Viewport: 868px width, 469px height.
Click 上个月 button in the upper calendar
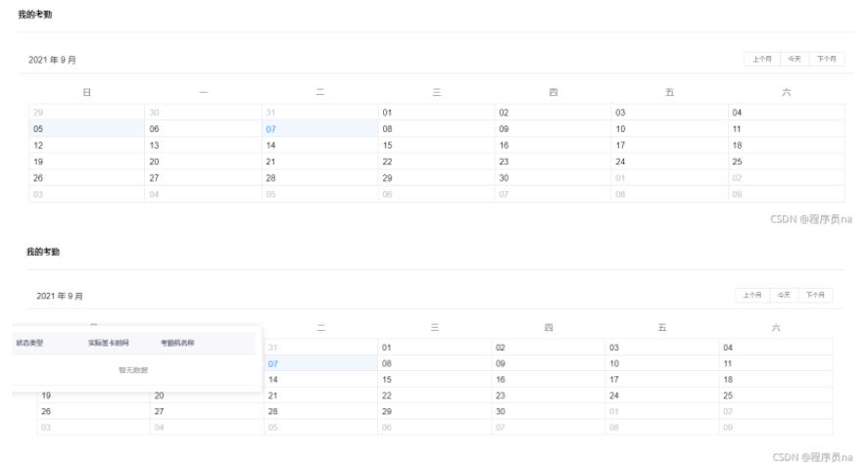tap(762, 59)
